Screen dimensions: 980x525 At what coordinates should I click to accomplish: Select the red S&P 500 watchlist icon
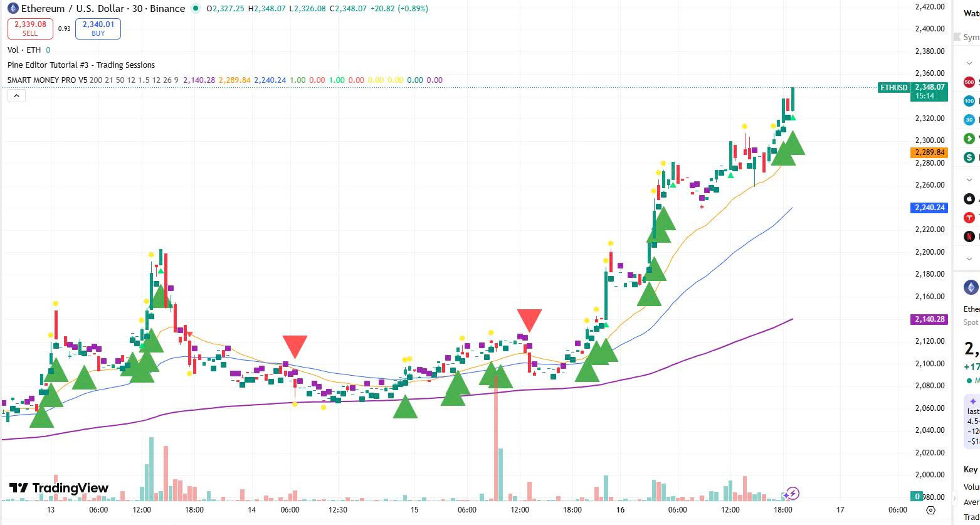(969, 82)
